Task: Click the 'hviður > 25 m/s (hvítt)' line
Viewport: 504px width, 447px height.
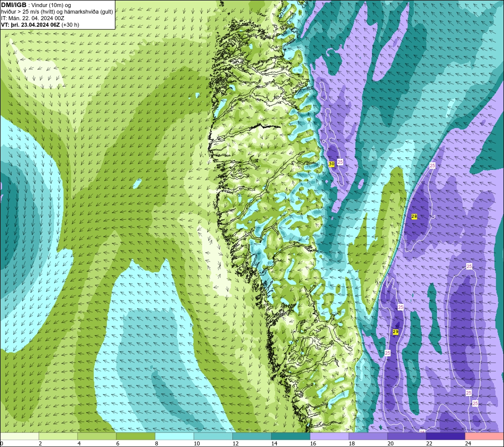Action: [29, 12]
